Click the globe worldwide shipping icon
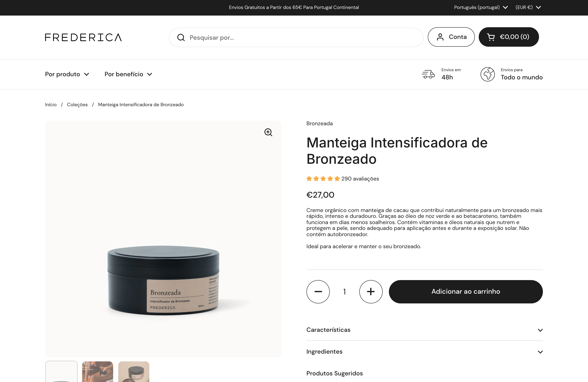Screen dimensions: 588x382 tap(487, 74)
